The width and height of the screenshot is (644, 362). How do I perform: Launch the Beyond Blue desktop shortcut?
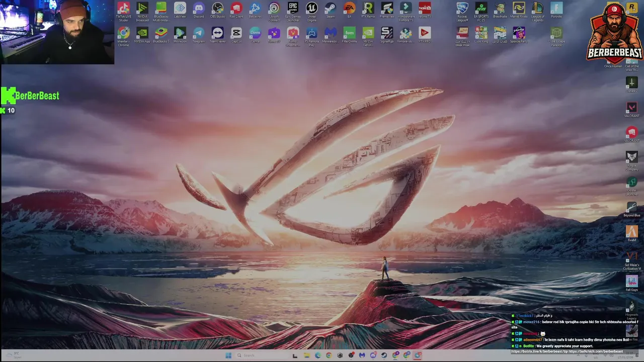tap(632, 209)
